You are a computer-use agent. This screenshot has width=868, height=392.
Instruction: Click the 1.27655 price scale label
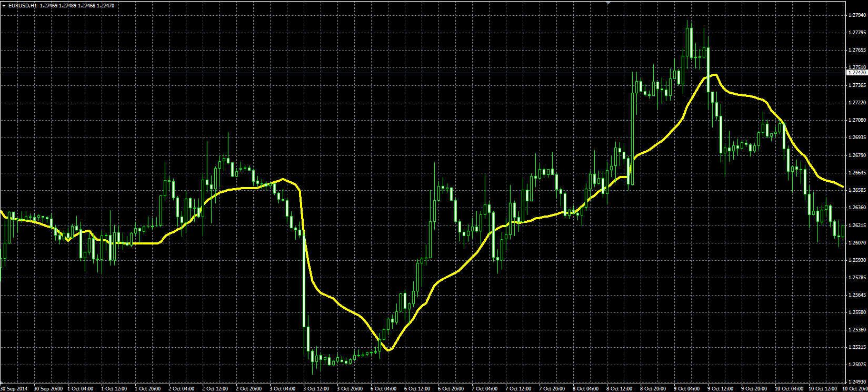click(857, 50)
